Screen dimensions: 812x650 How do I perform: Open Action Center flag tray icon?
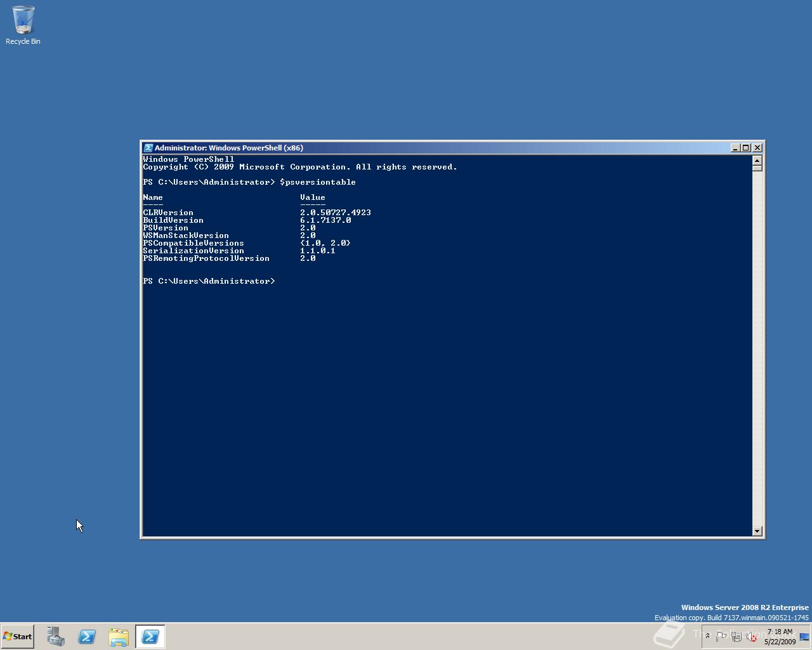tap(721, 637)
